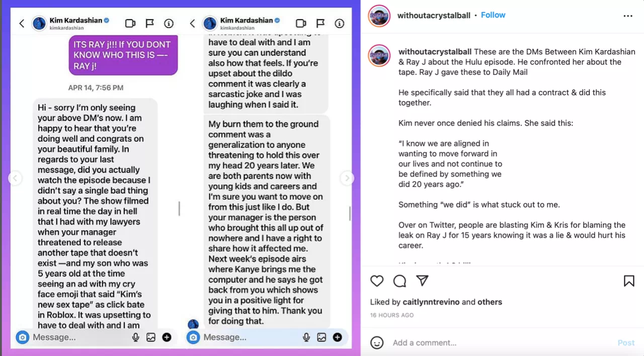The width and height of the screenshot is (644, 356).
Task: Click the caption author avatar
Action: 379,56
